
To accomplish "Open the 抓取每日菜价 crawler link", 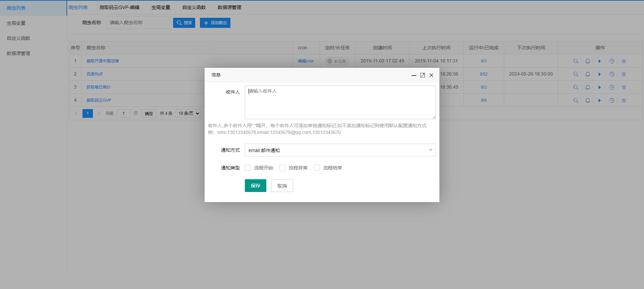I will [99, 87].
